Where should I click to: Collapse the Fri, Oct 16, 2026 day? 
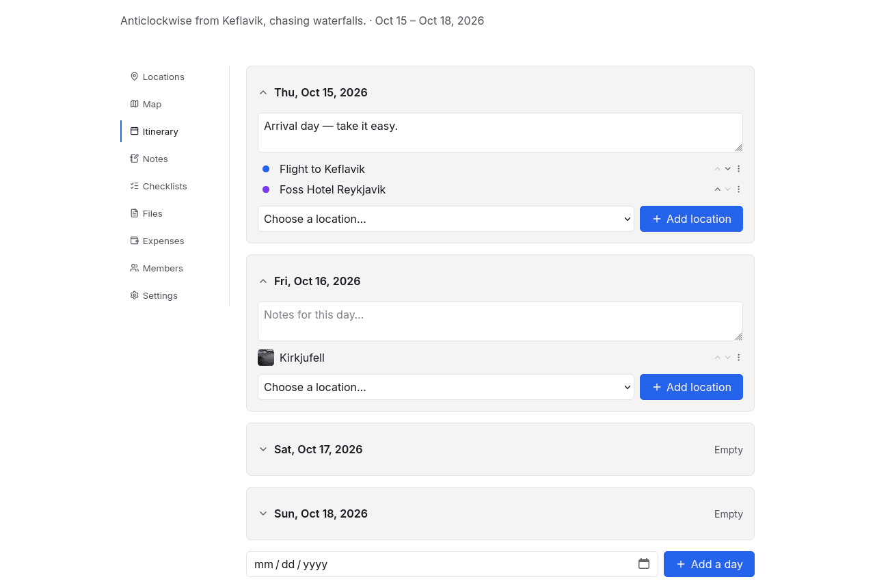[263, 281]
